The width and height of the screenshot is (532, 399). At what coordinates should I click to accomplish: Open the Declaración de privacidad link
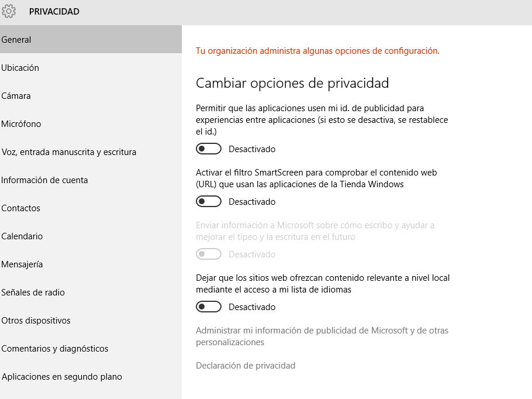246,366
